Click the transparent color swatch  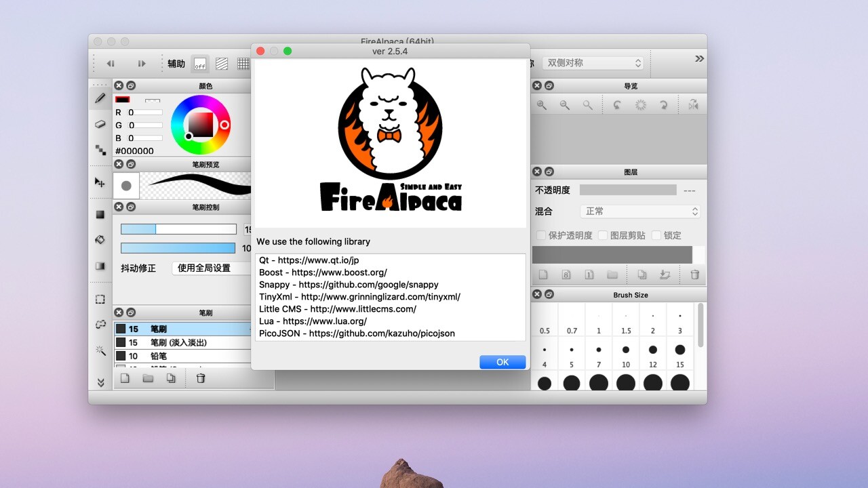pyautogui.click(x=153, y=100)
